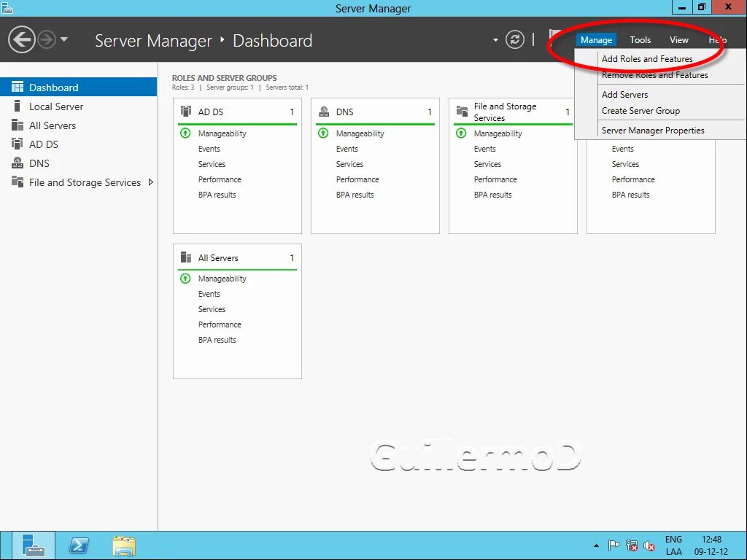Click All Servers Manageability status icon

[x=185, y=279]
